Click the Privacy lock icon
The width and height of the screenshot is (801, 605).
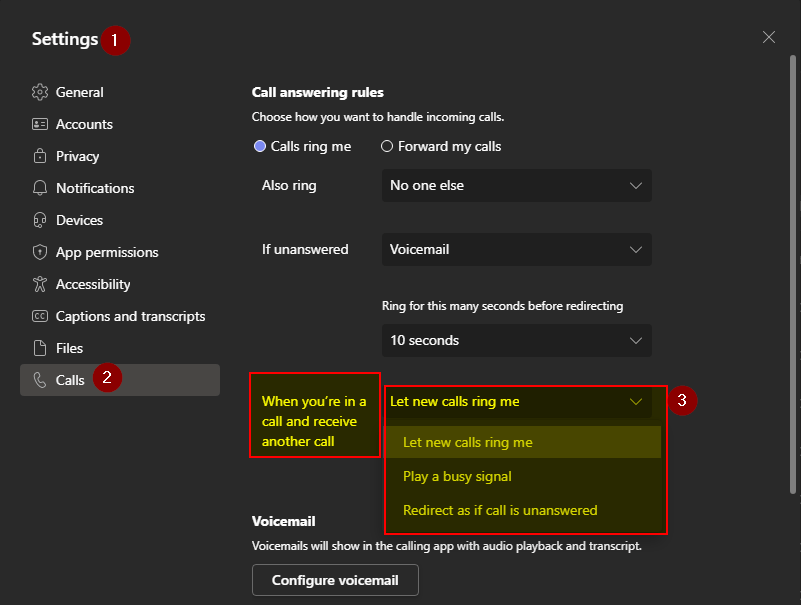pyautogui.click(x=40, y=156)
